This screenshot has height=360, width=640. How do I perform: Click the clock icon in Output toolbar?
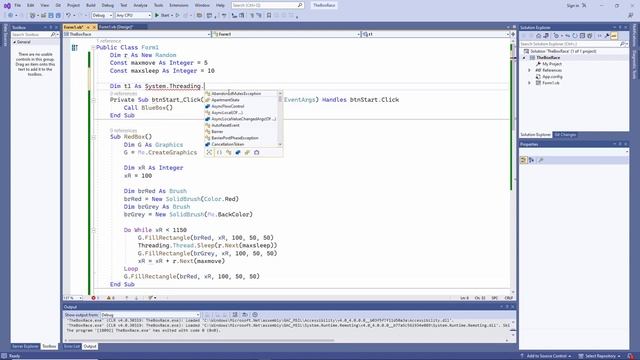pos(255,315)
